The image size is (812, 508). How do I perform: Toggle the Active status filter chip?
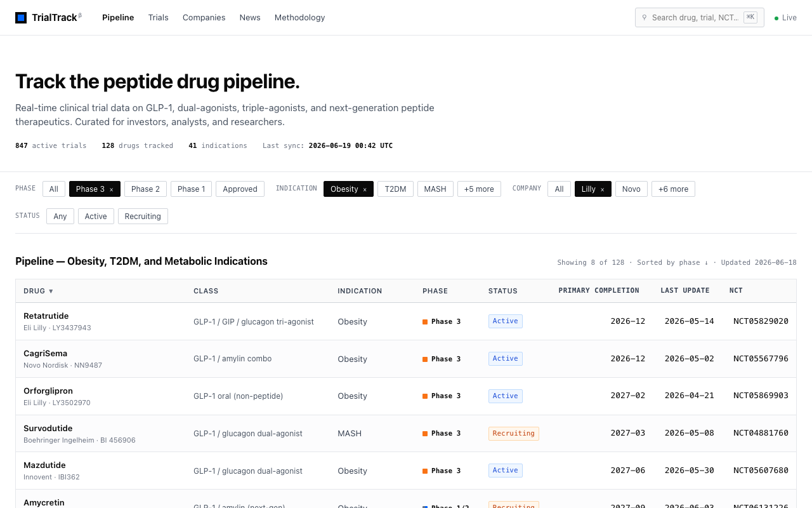pos(96,217)
